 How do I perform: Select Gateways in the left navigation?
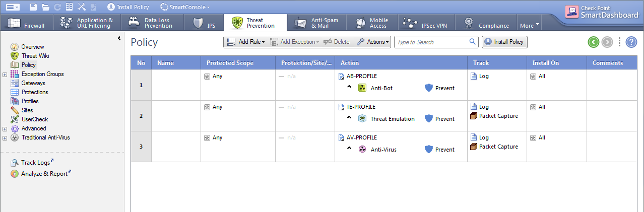(33, 83)
